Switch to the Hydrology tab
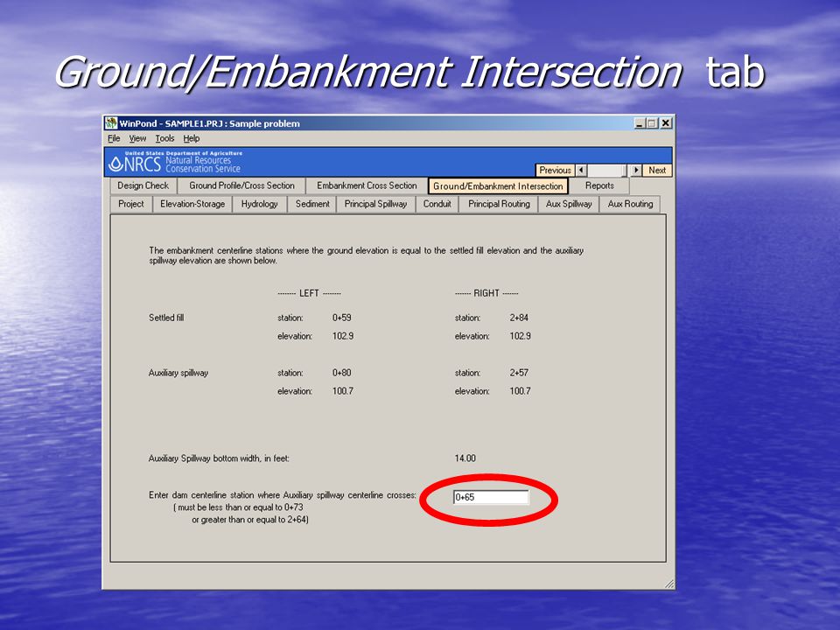The height and width of the screenshot is (630, 840). point(259,204)
